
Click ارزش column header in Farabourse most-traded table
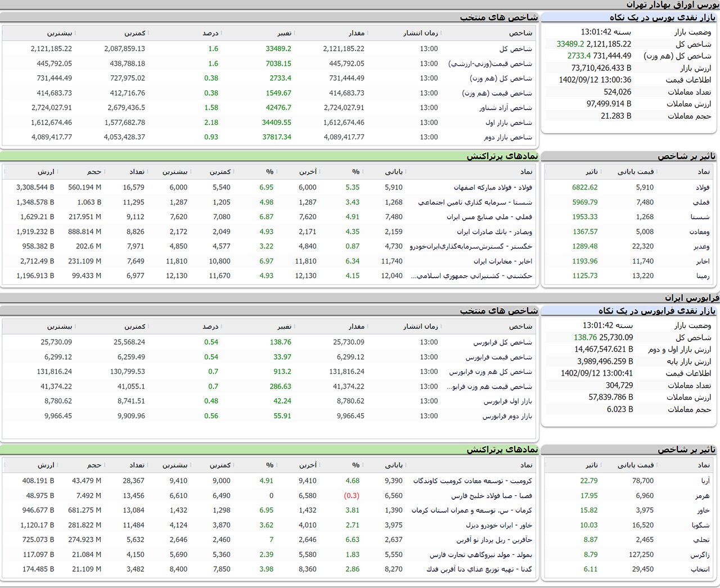(46, 465)
